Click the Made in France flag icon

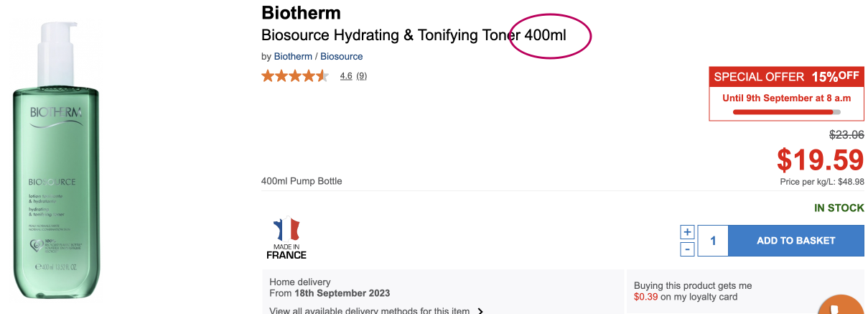click(286, 229)
